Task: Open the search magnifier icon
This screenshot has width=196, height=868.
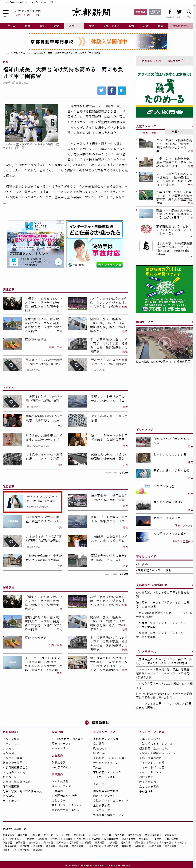Action: (x=189, y=12)
